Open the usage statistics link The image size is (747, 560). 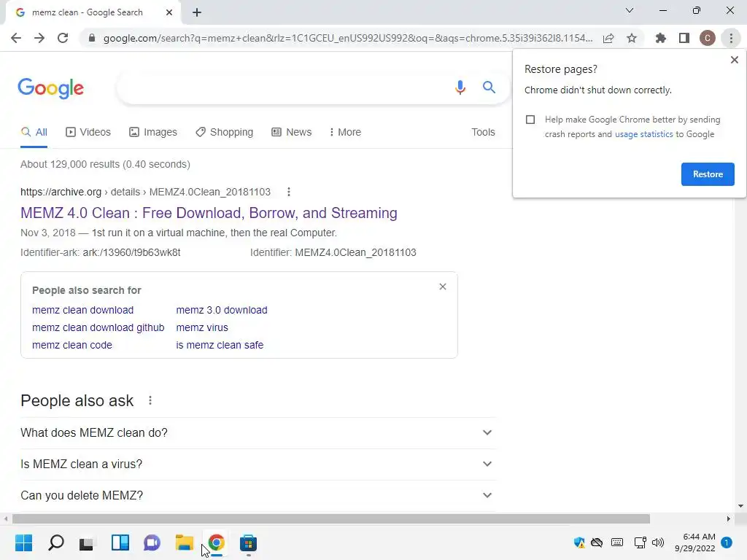[643, 134]
